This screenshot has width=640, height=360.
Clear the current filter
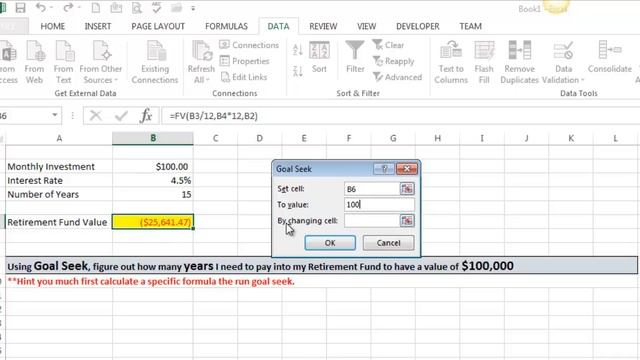(x=388, y=45)
